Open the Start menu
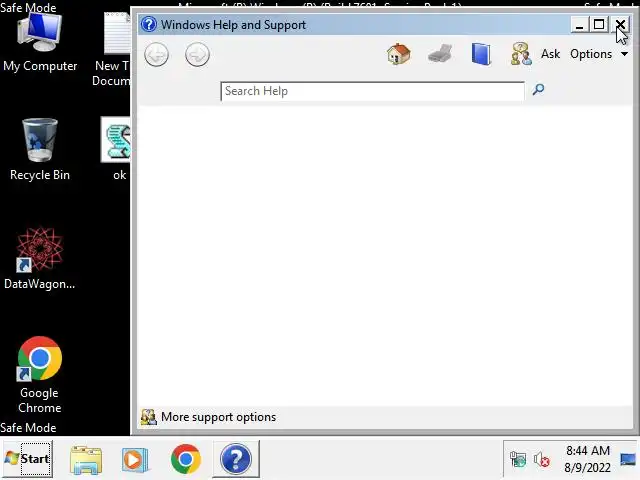 click(x=28, y=459)
